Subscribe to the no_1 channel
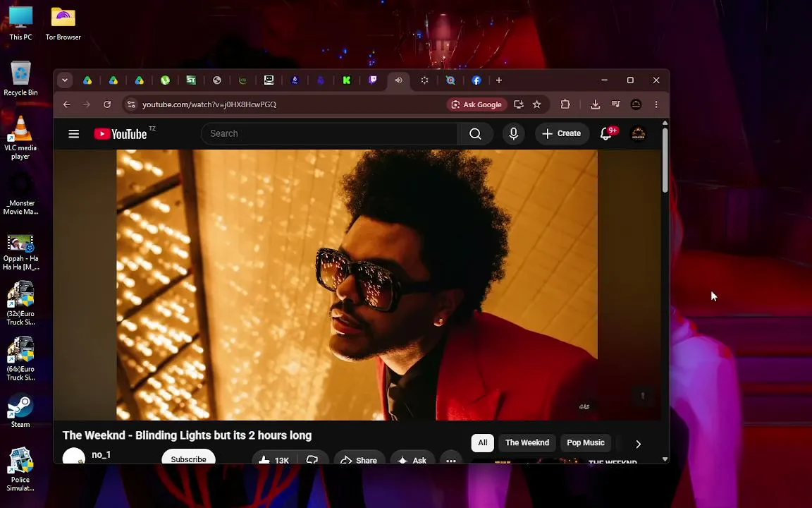The width and height of the screenshot is (812, 508). tap(188, 457)
